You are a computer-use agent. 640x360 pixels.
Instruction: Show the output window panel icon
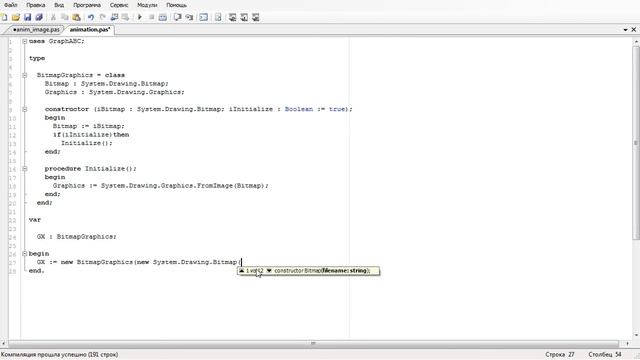click(203, 17)
